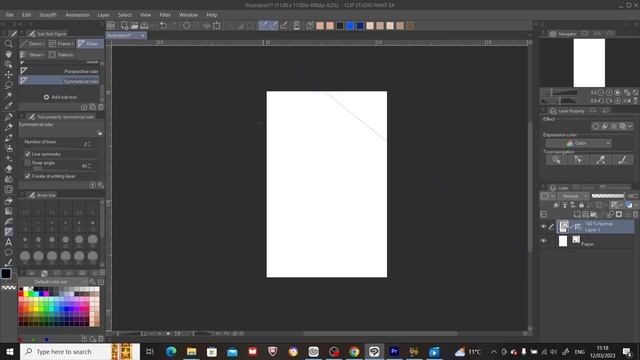640x360 pixels.
Task: Click the Windows Start button
Action: click(9, 351)
